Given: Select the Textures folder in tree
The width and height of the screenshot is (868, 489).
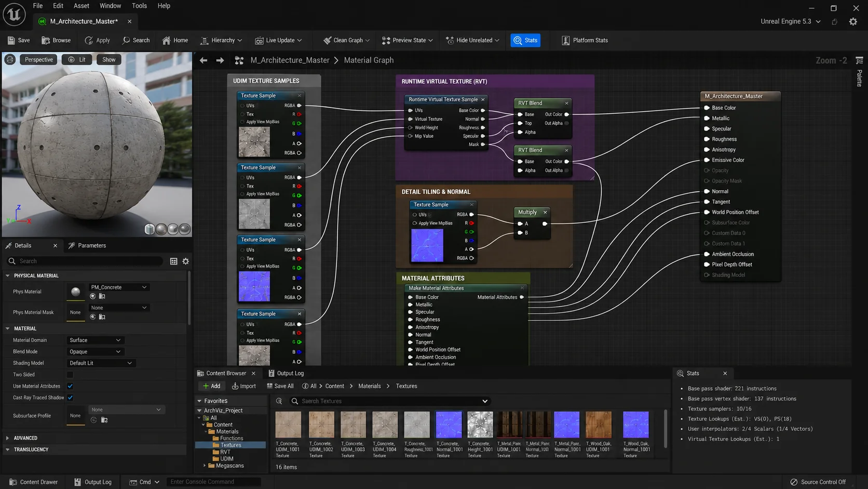Looking at the screenshot, I should [x=231, y=445].
